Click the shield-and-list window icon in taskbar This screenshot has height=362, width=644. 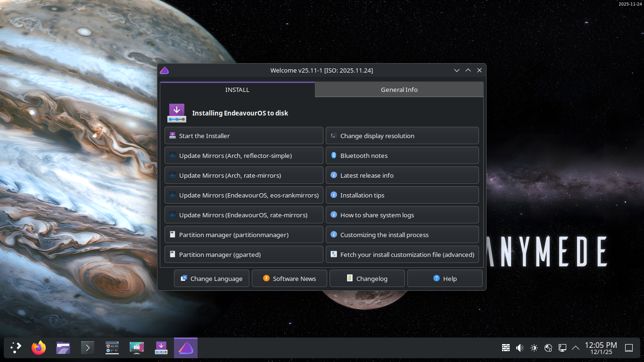(x=112, y=348)
